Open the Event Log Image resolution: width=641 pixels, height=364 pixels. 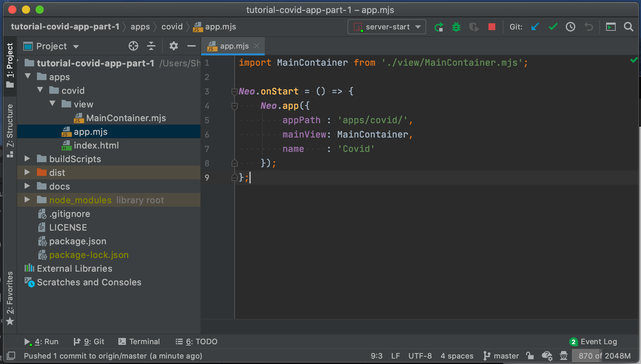pyautogui.click(x=599, y=341)
